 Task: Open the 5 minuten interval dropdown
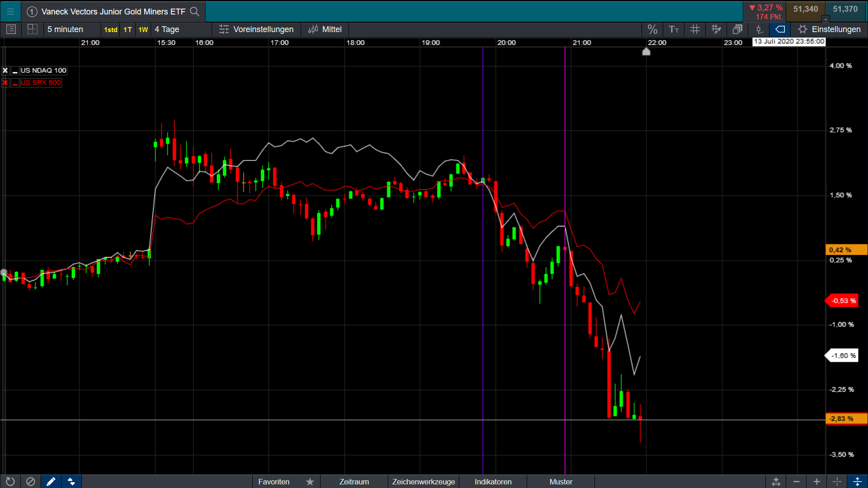click(66, 29)
